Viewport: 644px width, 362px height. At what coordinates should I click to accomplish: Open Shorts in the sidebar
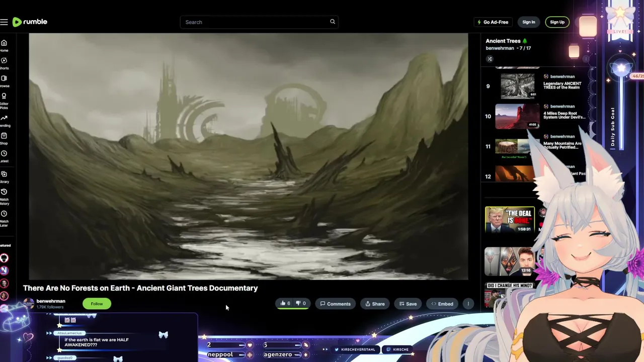click(x=4, y=63)
